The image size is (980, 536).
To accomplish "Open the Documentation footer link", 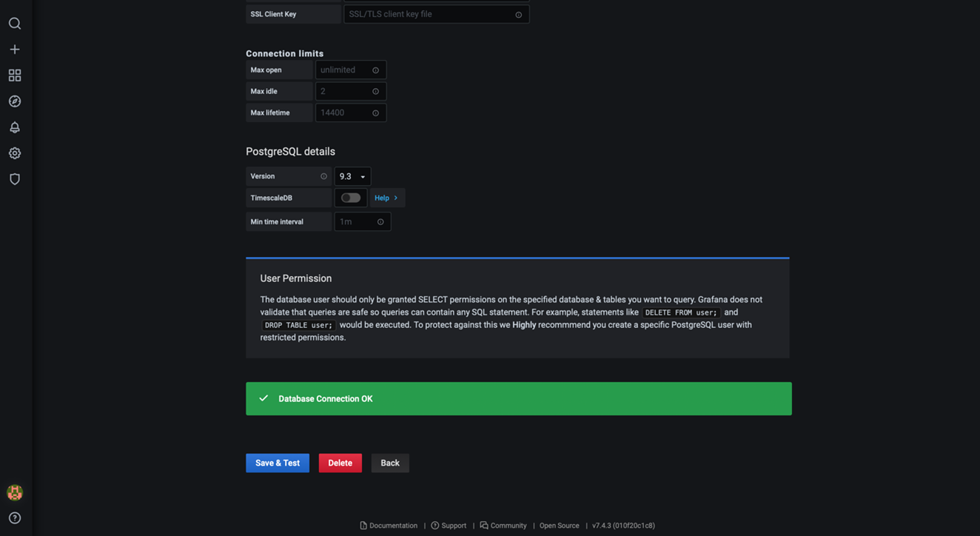I will pos(389,526).
